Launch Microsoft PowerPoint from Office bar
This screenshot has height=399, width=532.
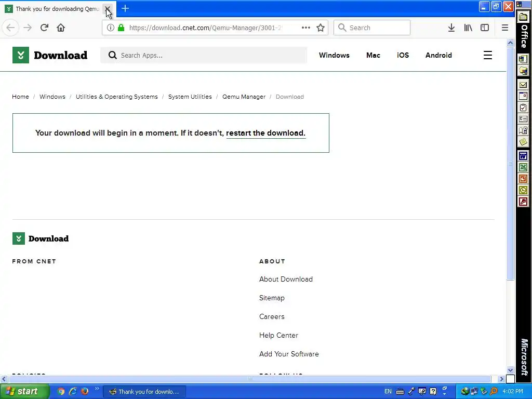(x=523, y=179)
